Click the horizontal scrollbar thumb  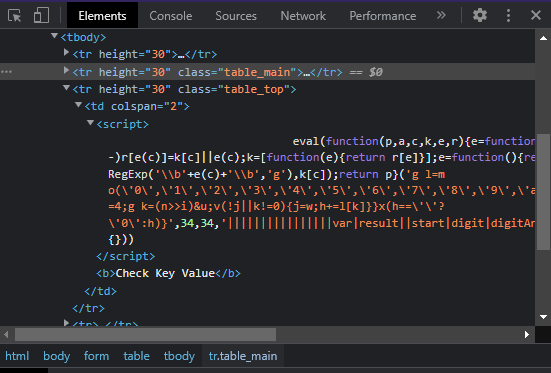click(145, 334)
